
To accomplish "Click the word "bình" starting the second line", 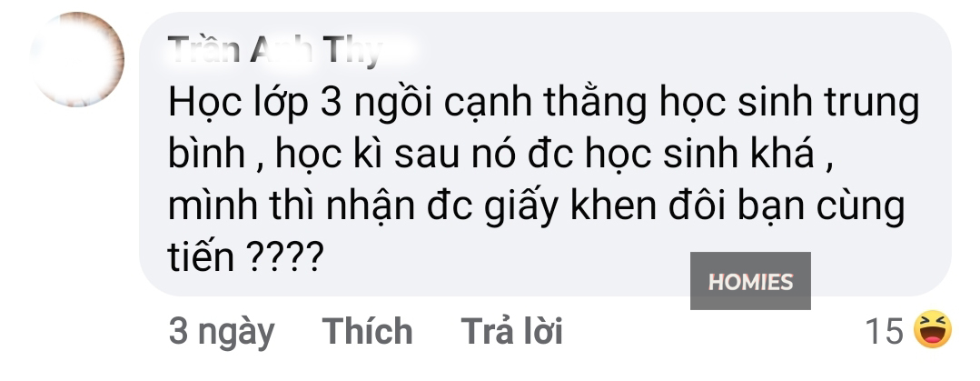I will (205, 154).
